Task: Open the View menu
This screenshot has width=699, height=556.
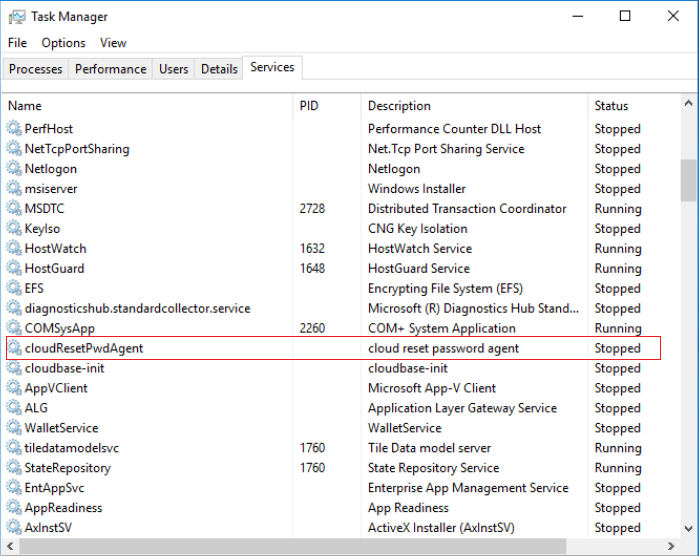Action: [113, 43]
